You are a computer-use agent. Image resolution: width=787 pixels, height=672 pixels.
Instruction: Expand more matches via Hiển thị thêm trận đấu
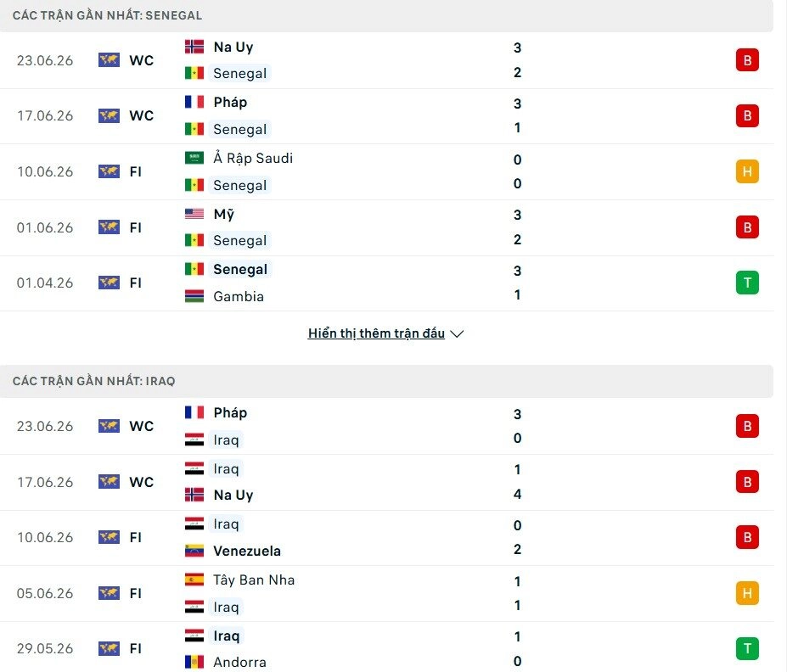click(x=376, y=333)
